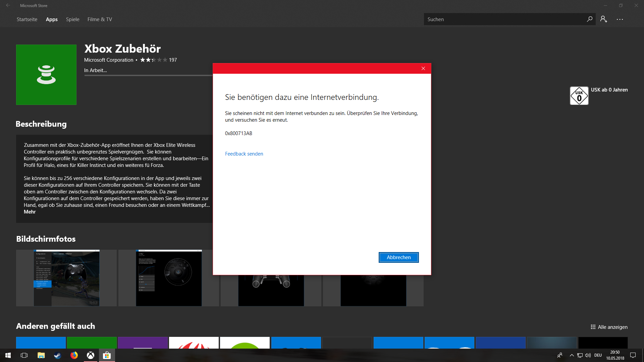Open Task View in the taskbar
The image size is (644, 362).
pyautogui.click(x=24, y=355)
